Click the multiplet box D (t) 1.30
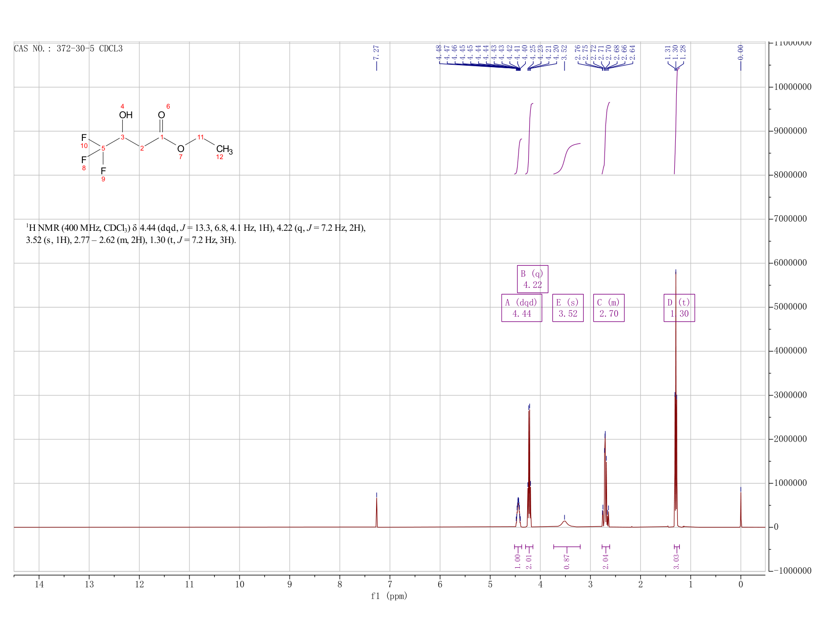 tap(679, 308)
